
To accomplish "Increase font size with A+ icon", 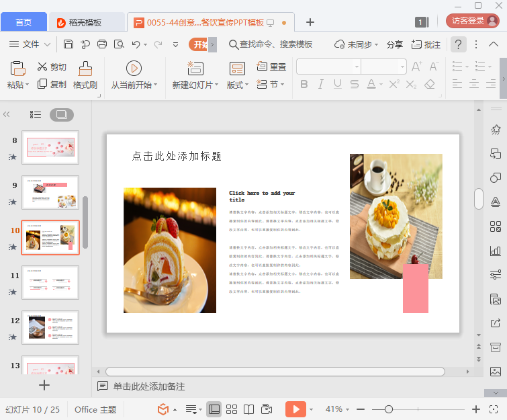I will click(x=417, y=67).
